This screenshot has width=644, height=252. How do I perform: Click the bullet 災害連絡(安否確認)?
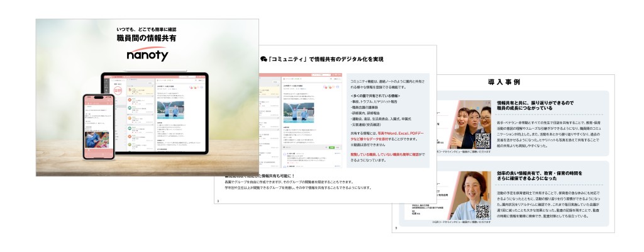coord(365,124)
